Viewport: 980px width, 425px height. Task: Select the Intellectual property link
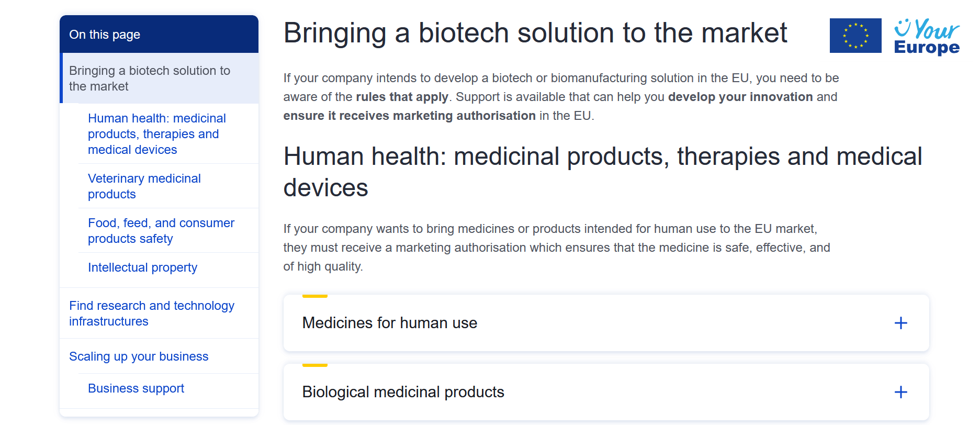point(142,267)
